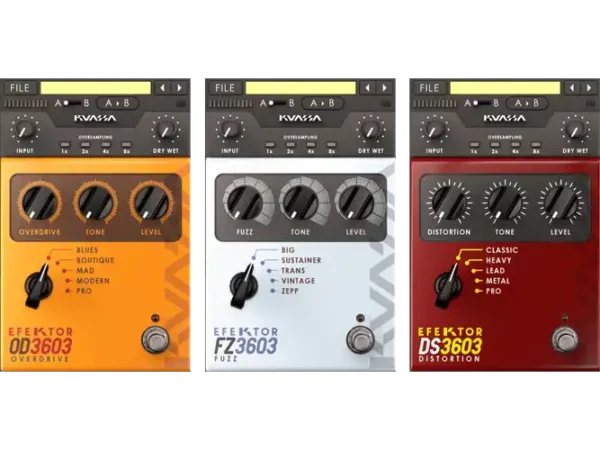Go to next preset on OD3603 pedal
This screenshot has height=450, width=600.
tap(179, 88)
